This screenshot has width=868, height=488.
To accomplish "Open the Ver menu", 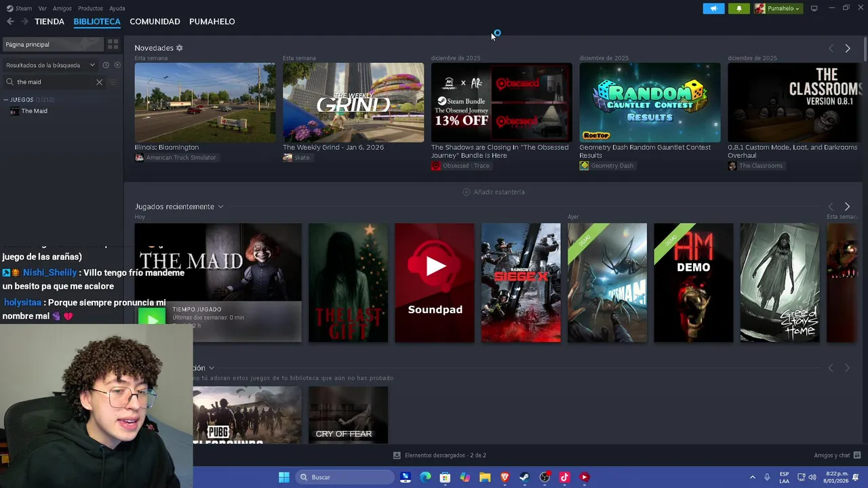I will coord(43,8).
